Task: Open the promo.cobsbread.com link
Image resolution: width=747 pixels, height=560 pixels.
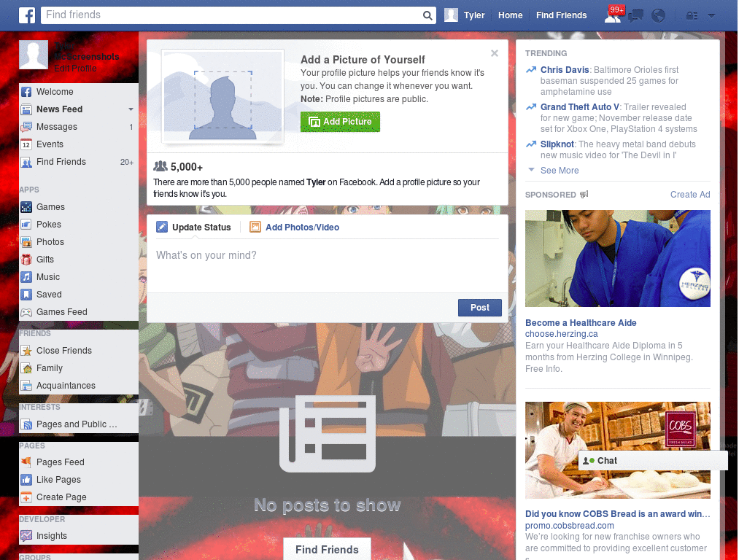Action: pyautogui.click(x=569, y=525)
